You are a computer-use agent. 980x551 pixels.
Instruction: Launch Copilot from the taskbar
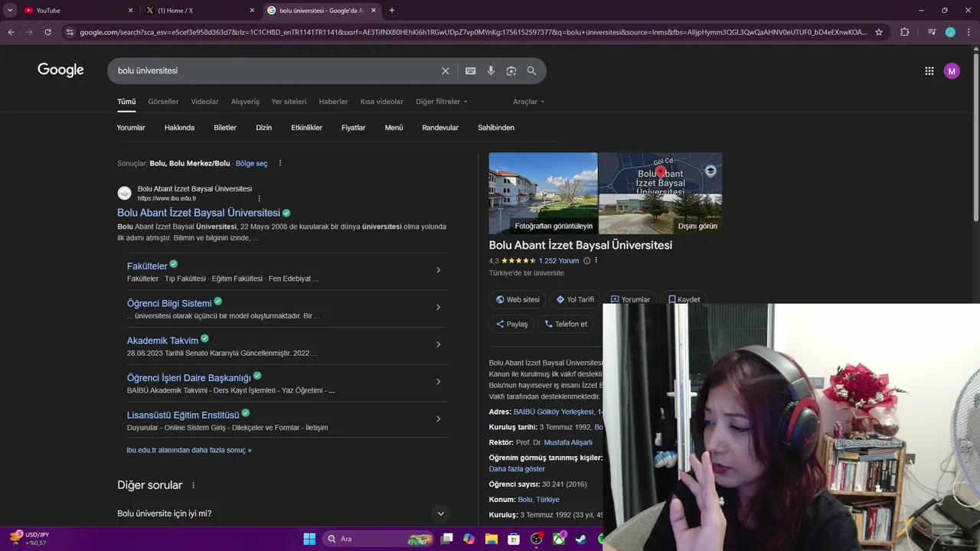click(469, 539)
